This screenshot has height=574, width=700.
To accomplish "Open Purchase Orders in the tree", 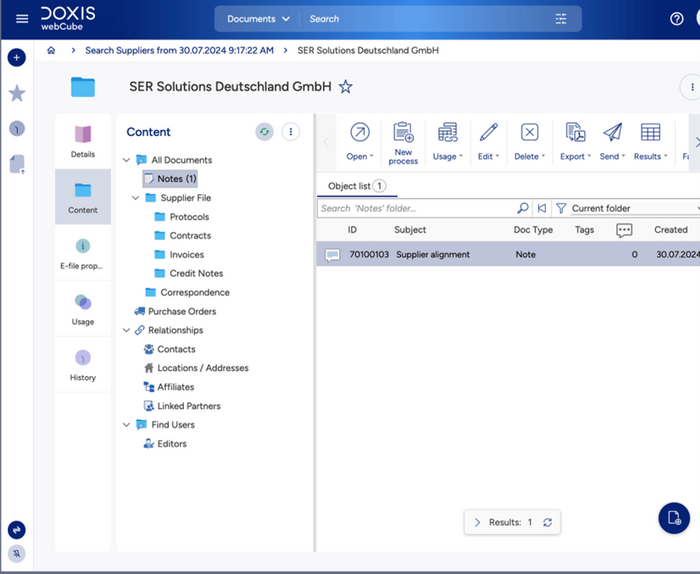I will [175, 312].
